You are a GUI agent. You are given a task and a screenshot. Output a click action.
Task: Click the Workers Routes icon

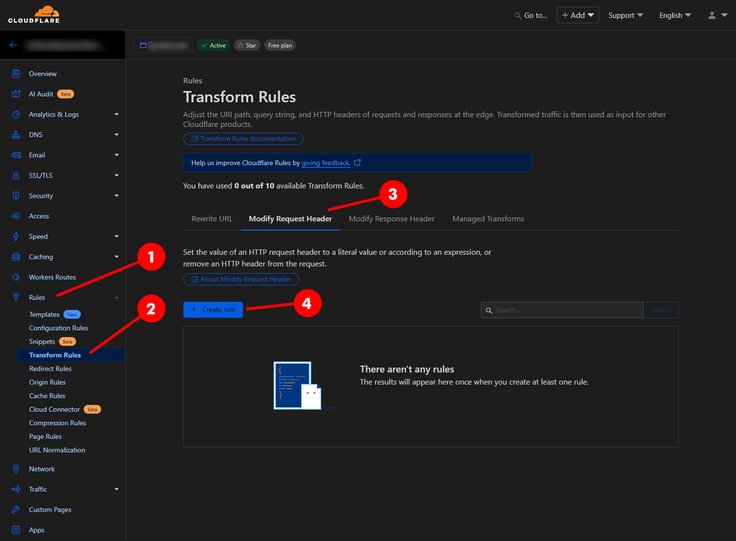(x=16, y=277)
